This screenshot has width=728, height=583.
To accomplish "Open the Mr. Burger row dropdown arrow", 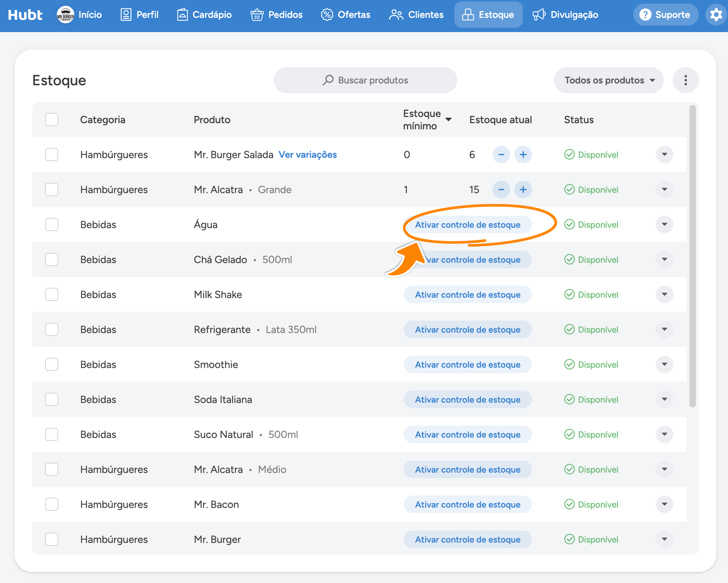I will coord(665,539).
